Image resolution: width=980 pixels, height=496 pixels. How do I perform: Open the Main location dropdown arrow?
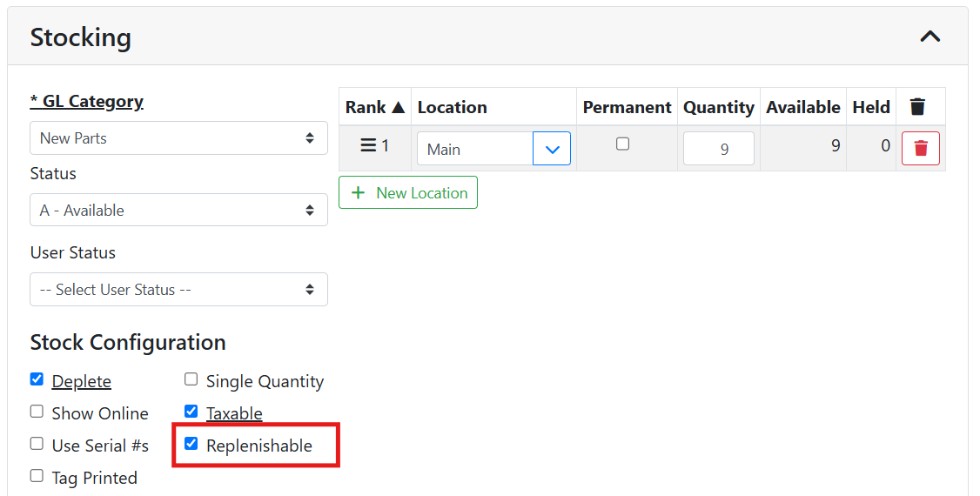(x=552, y=149)
